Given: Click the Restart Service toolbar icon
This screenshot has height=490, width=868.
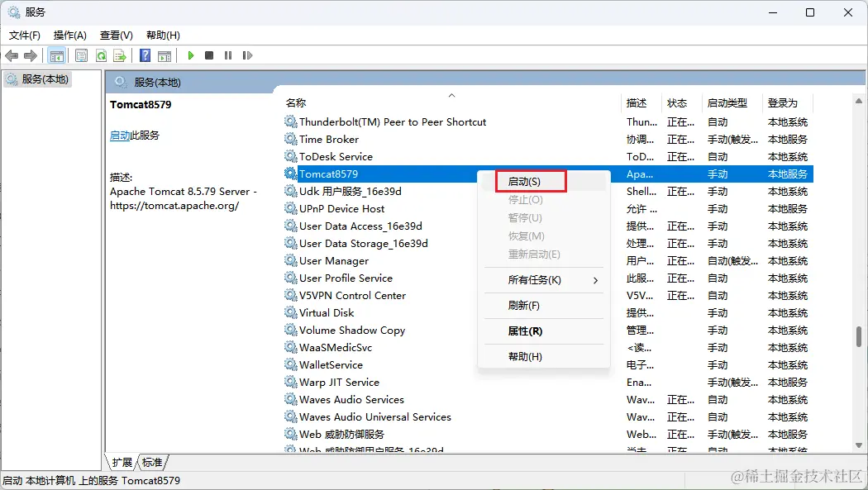Looking at the screenshot, I should tap(247, 55).
